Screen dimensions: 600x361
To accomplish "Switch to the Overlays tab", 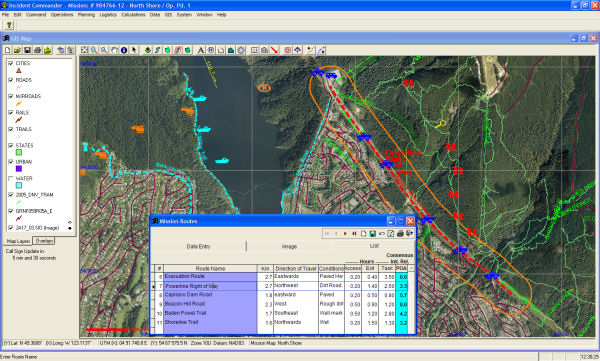I will pos(44,241).
